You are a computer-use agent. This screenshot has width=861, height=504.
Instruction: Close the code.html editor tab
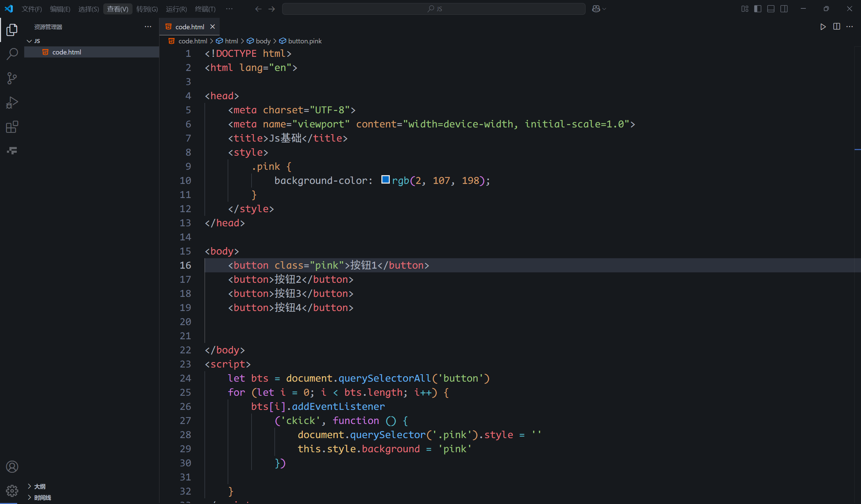(213, 27)
